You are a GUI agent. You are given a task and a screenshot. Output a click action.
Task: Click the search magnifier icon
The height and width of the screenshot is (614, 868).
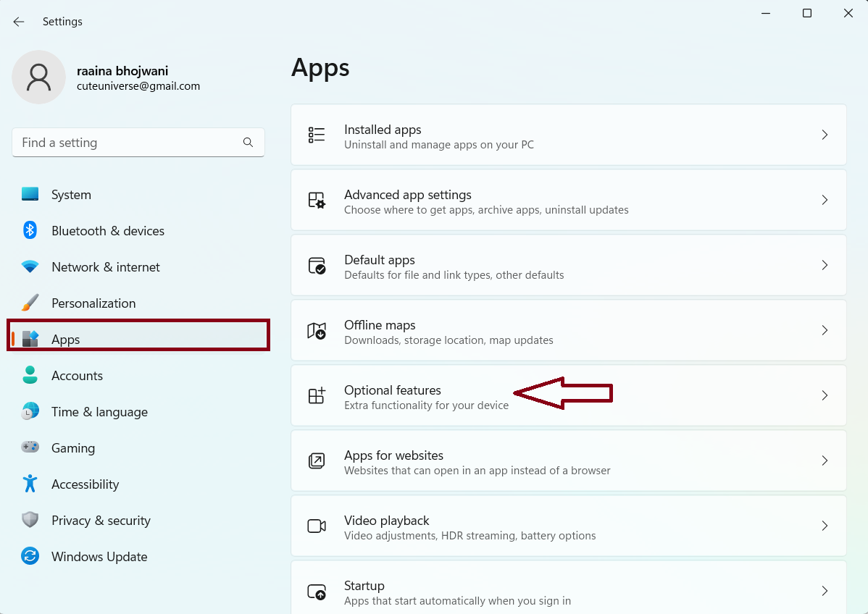click(248, 143)
